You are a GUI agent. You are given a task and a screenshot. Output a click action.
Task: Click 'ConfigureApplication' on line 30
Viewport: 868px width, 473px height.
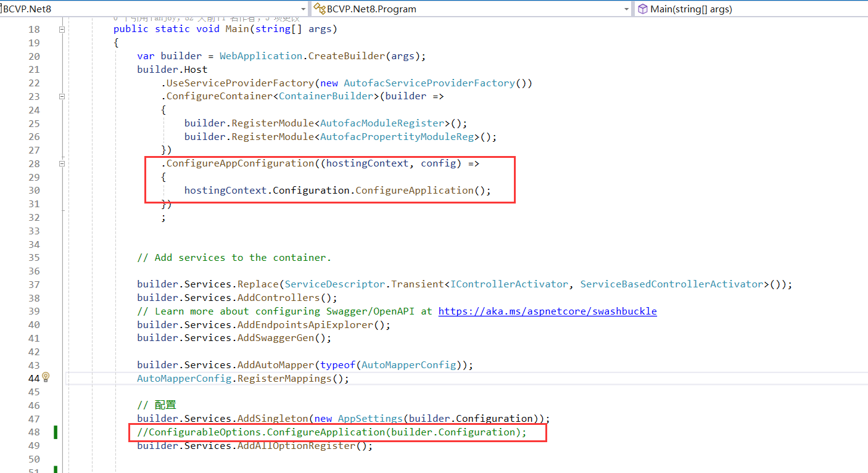(415, 190)
